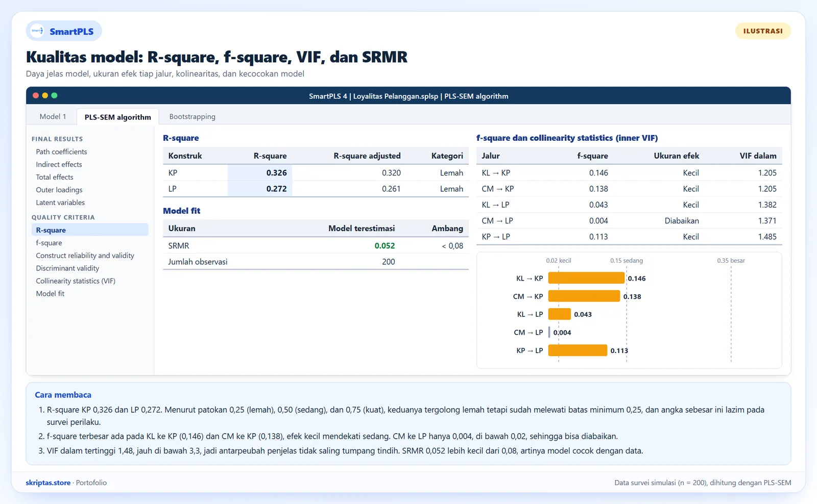Click the LP R-square value 0.272

(x=276, y=189)
